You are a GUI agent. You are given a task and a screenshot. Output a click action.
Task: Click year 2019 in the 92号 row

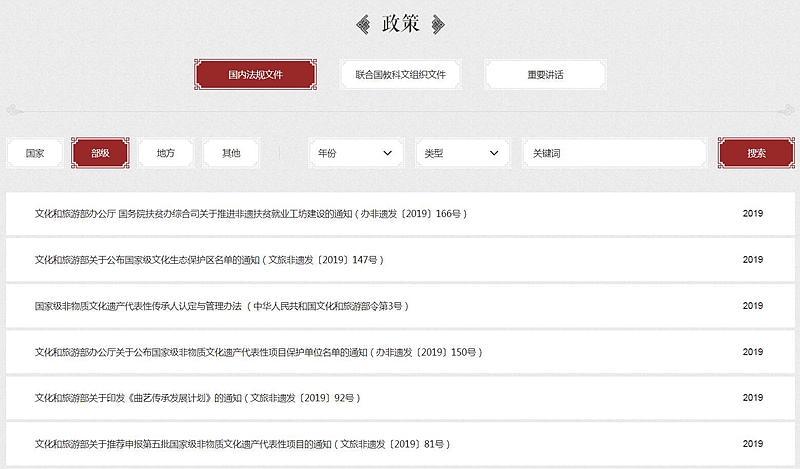tap(753, 398)
